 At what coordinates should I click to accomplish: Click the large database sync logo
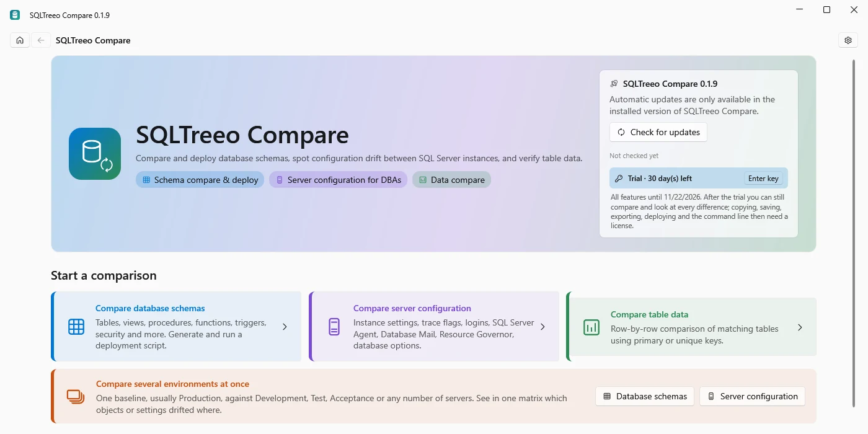[x=95, y=154]
